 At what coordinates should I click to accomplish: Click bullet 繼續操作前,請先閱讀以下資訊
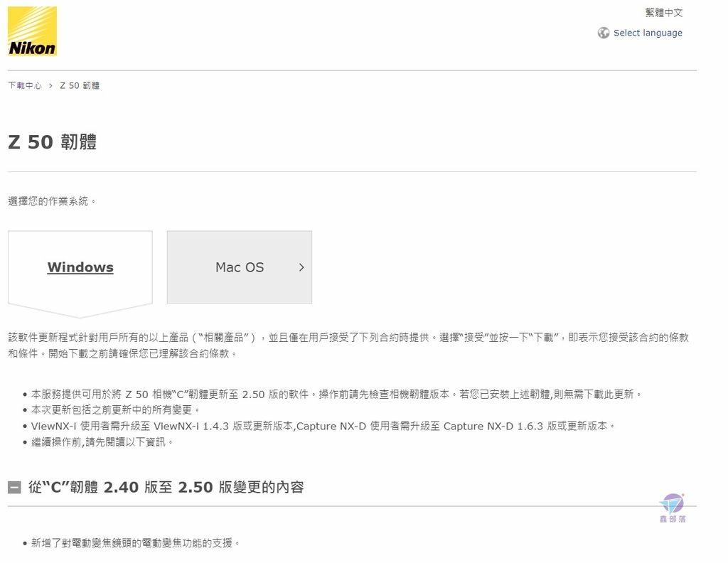tap(102, 442)
